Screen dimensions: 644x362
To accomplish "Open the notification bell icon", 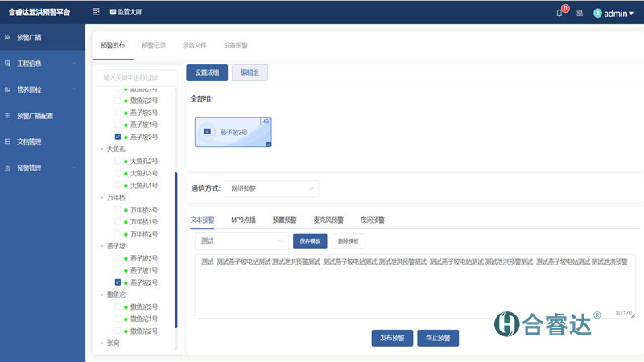I will click(559, 13).
